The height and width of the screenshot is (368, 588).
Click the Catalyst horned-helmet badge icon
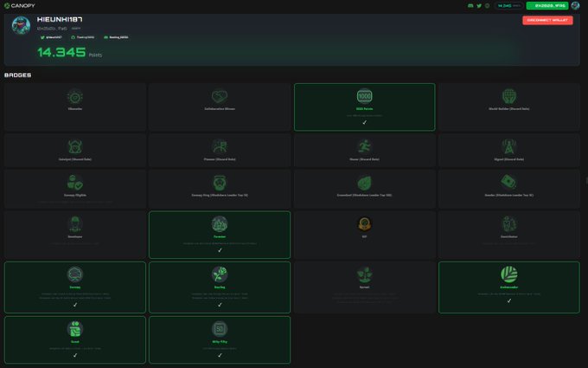[x=75, y=147]
